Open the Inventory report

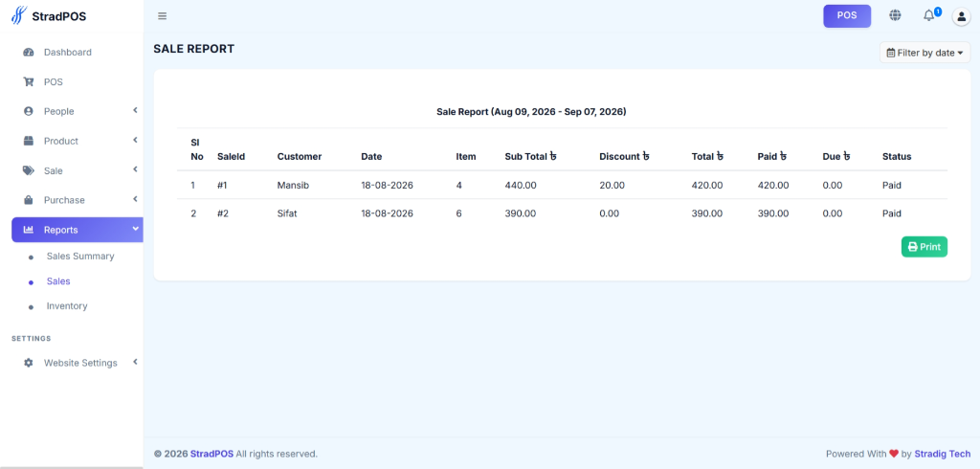[67, 306]
